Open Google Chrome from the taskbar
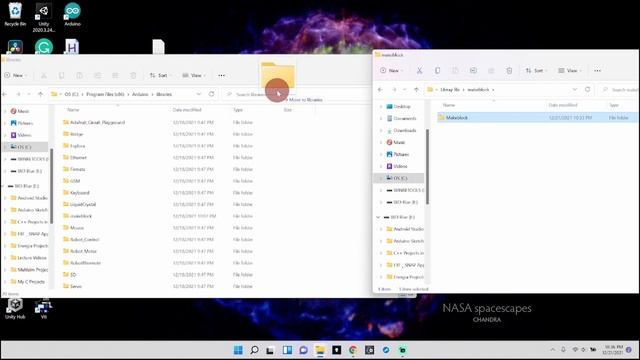This screenshot has height=360, width=640. pos(353,350)
